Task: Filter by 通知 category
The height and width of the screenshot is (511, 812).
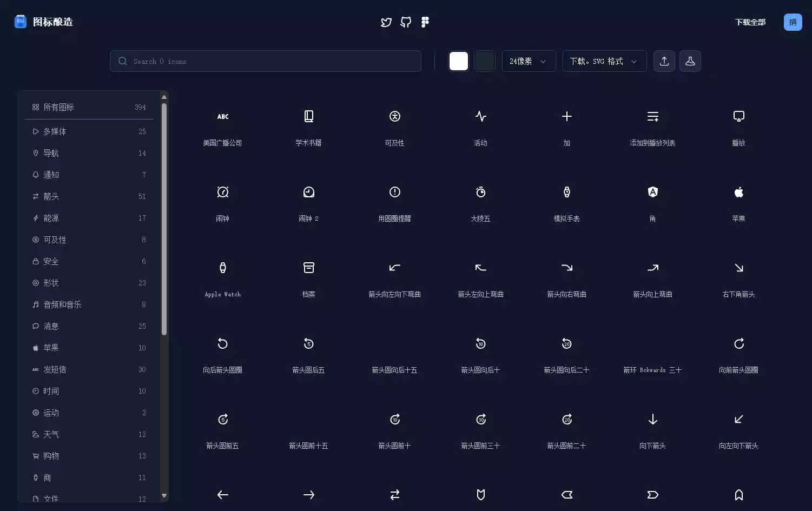Action: pyautogui.click(x=89, y=175)
